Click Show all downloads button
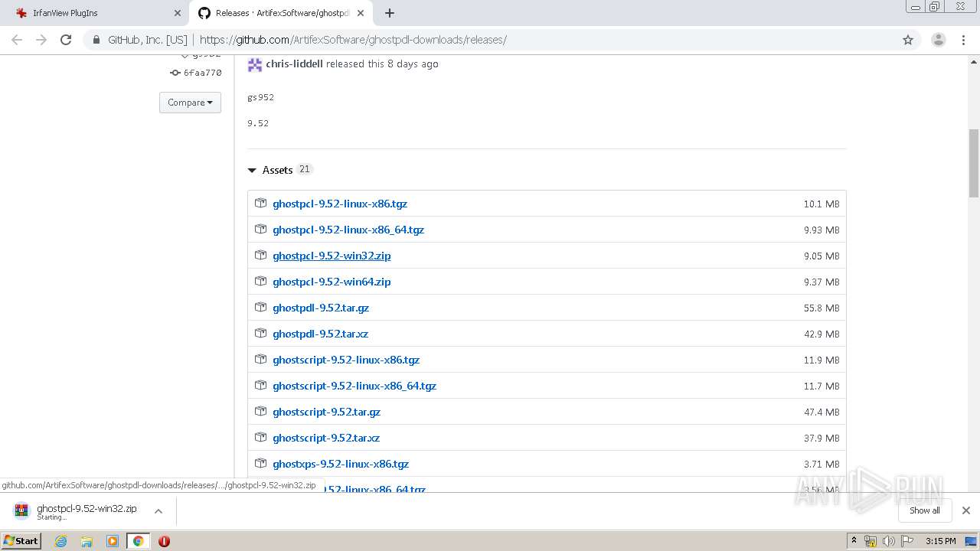The width and height of the screenshot is (980, 551). point(924,510)
